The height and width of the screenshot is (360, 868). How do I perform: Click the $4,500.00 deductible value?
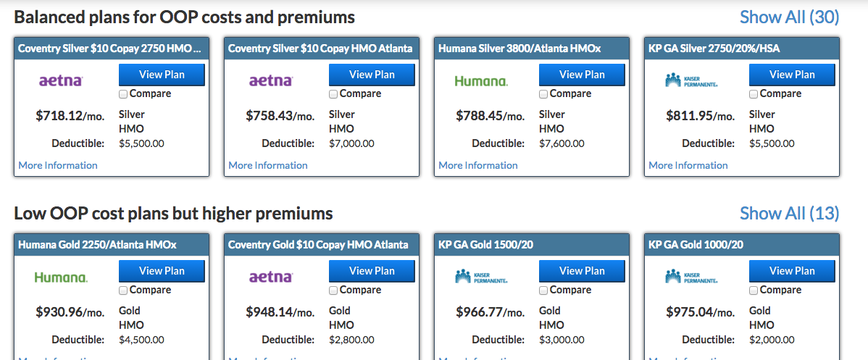pos(142,340)
